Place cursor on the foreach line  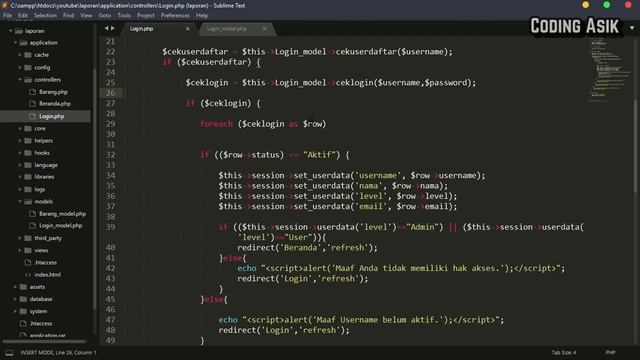(x=263, y=124)
